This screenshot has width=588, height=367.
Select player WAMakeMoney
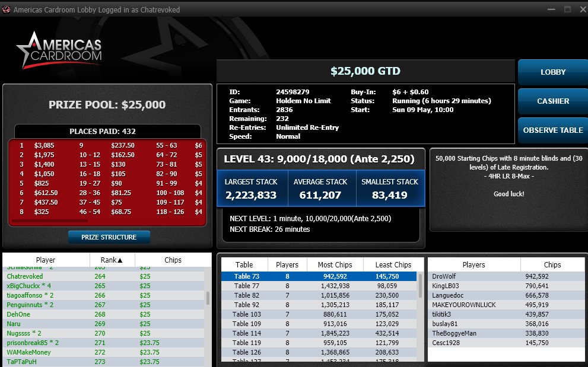(103, 352)
